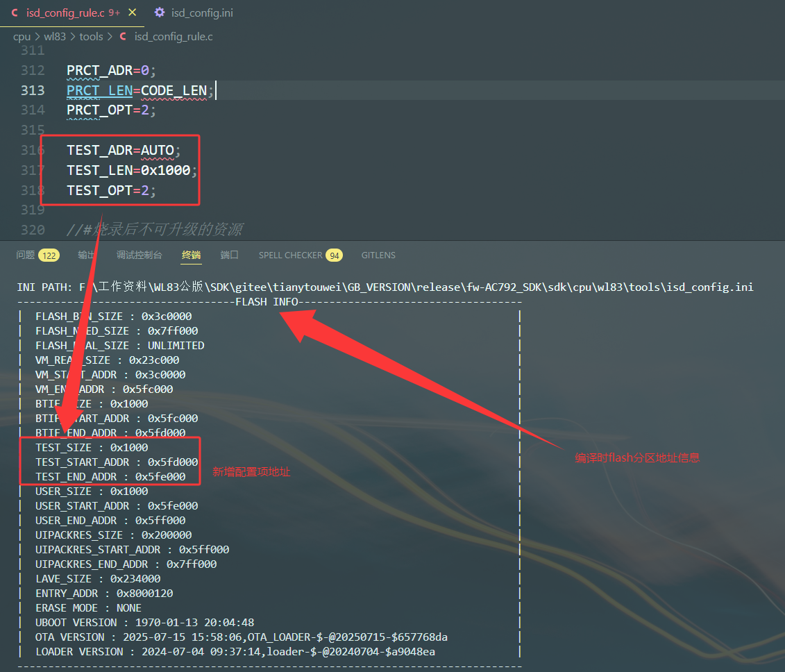Click the ERASE MODE : NONE terminal line
Viewport: 785px width, 672px height.
pyautogui.click(x=89, y=608)
